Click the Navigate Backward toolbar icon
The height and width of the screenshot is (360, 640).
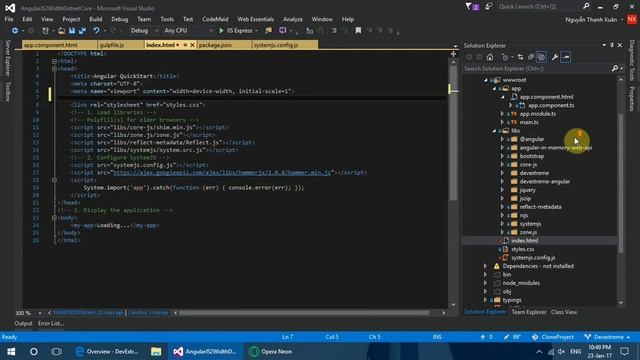point(15,31)
